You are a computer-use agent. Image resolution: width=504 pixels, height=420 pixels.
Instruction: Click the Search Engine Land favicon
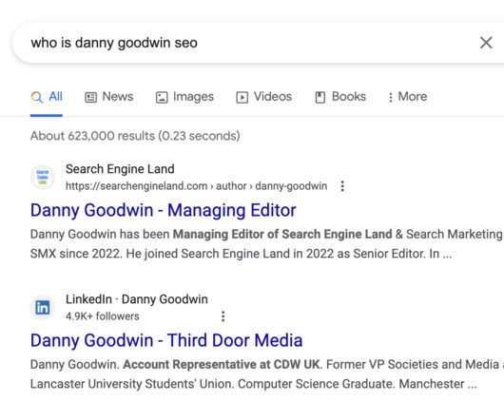click(x=43, y=177)
